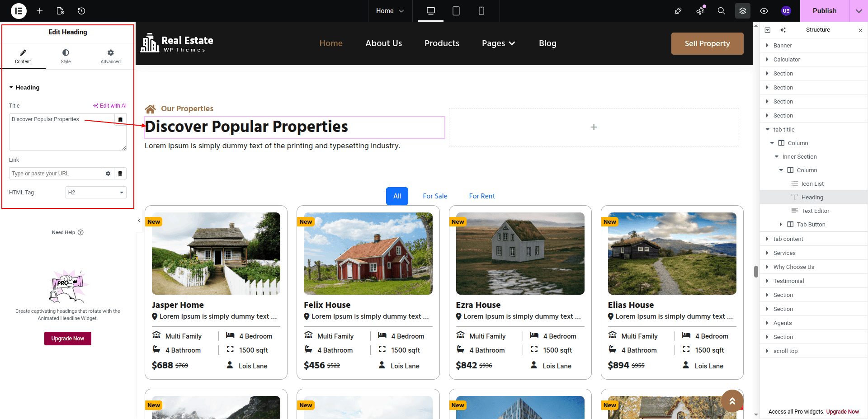
Task: Collapse the Heading section toggle
Action: [x=11, y=88]
